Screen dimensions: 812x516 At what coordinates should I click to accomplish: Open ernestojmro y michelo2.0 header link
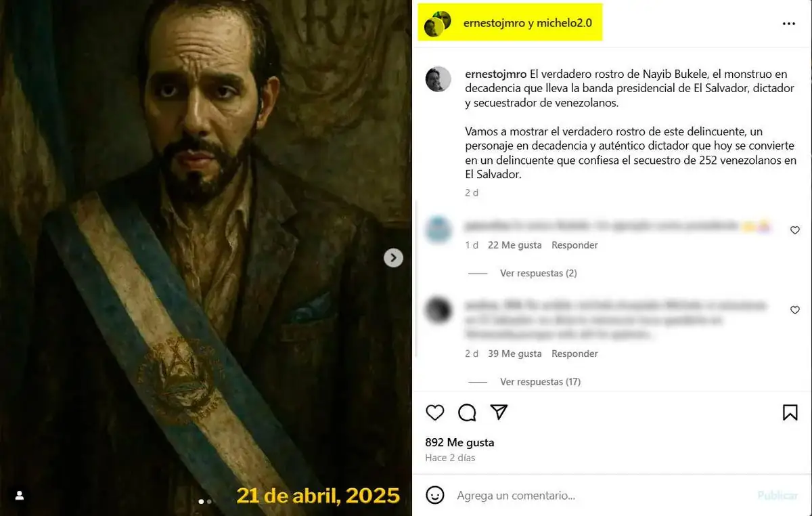[x=528, y=23]
